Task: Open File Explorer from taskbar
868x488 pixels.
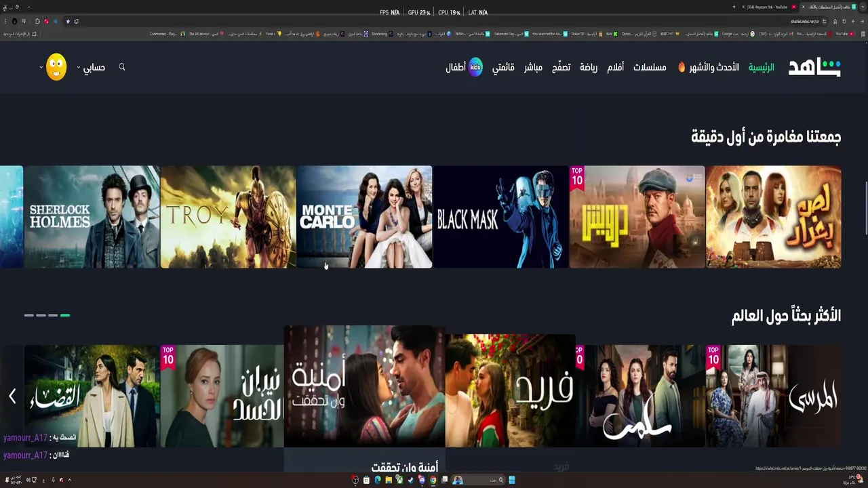Action: [x=389, y=480]
